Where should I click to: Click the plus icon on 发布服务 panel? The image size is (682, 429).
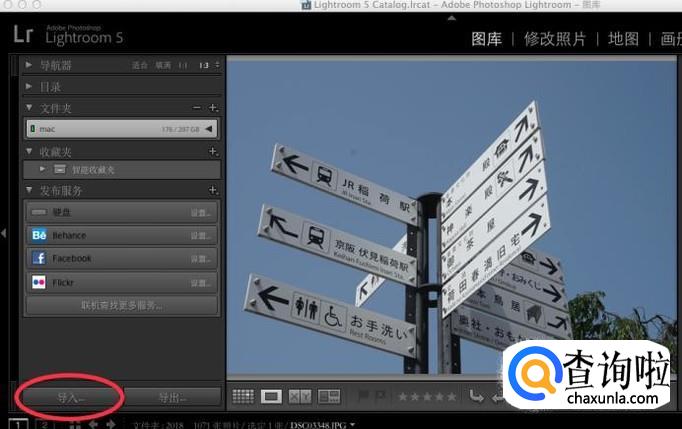(213, 190)
